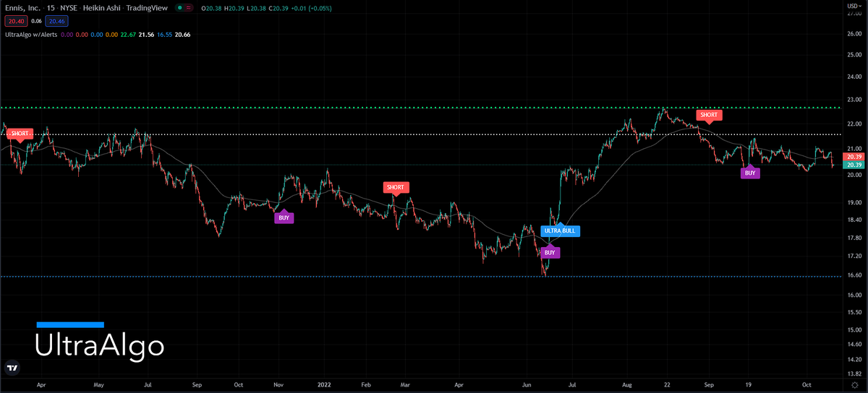
Task: Click the 2022 label on time axis
Action: point(322,386)
